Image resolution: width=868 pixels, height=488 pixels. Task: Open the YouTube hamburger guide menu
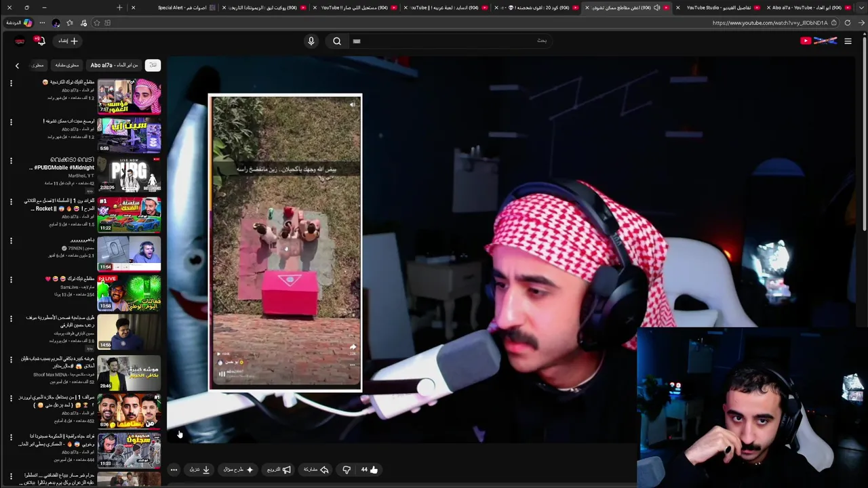pyautogui.click(x=848, y=41)
